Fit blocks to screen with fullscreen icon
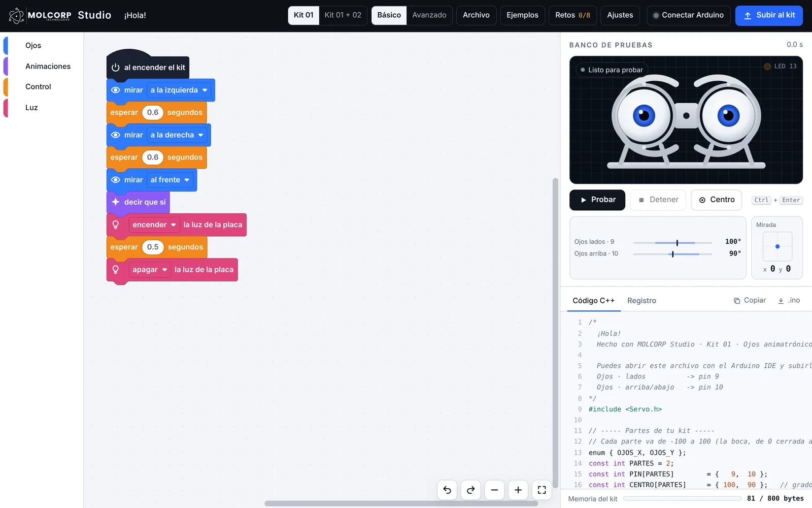 pos(542,490)
